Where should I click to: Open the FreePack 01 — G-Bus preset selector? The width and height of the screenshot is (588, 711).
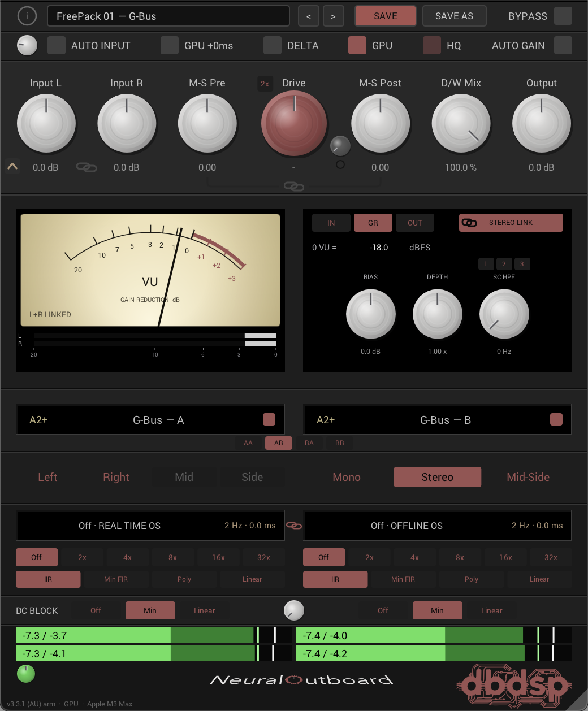pos(168,16)
